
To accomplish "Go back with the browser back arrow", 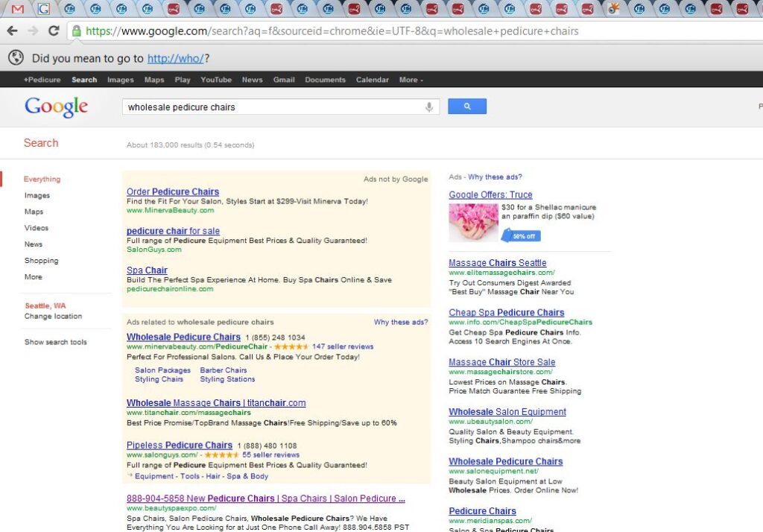I will [x=12, y=31].
